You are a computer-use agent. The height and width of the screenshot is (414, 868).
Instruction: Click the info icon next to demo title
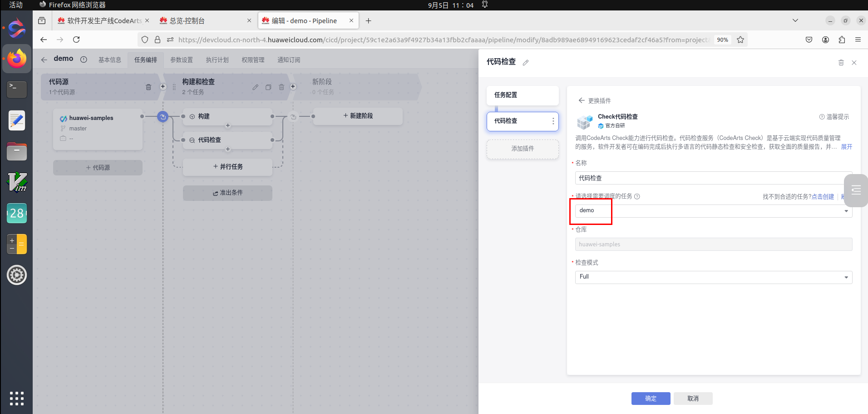click(84, 60)
